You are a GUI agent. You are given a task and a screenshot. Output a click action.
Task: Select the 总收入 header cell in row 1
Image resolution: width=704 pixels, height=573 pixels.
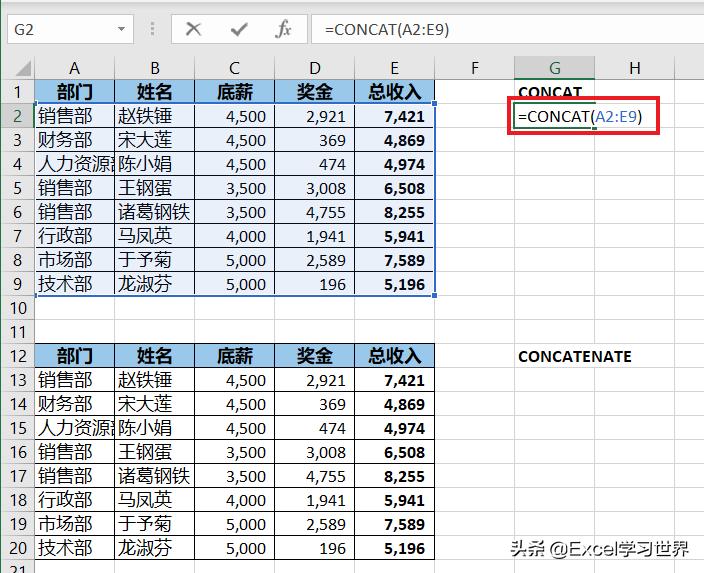[x=395, y=92]
